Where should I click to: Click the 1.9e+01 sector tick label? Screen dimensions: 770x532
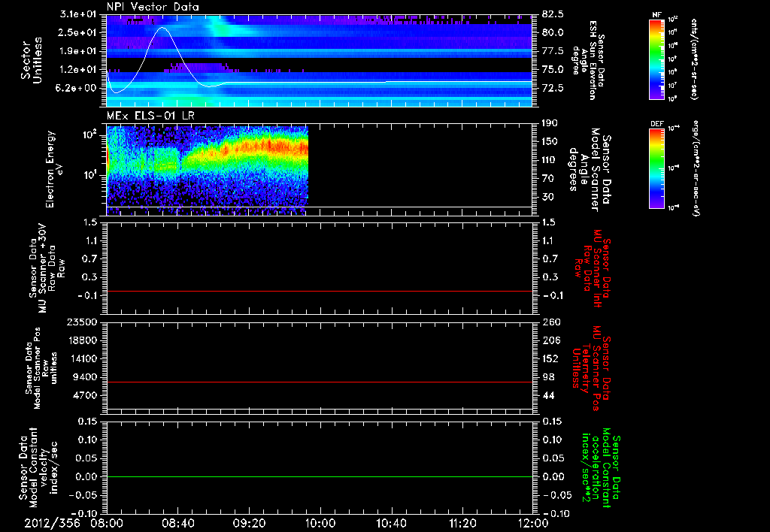tap(78, 51)
